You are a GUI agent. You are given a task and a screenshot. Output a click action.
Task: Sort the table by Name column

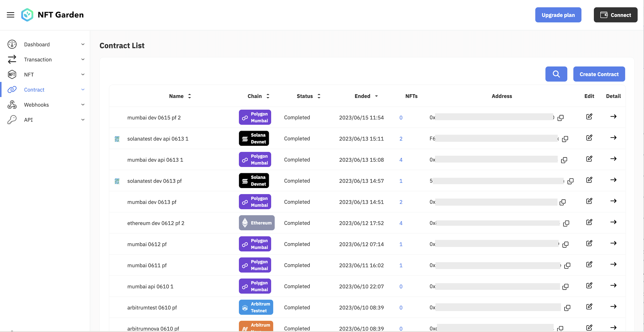pyautogui.click(x=189, y=96)
